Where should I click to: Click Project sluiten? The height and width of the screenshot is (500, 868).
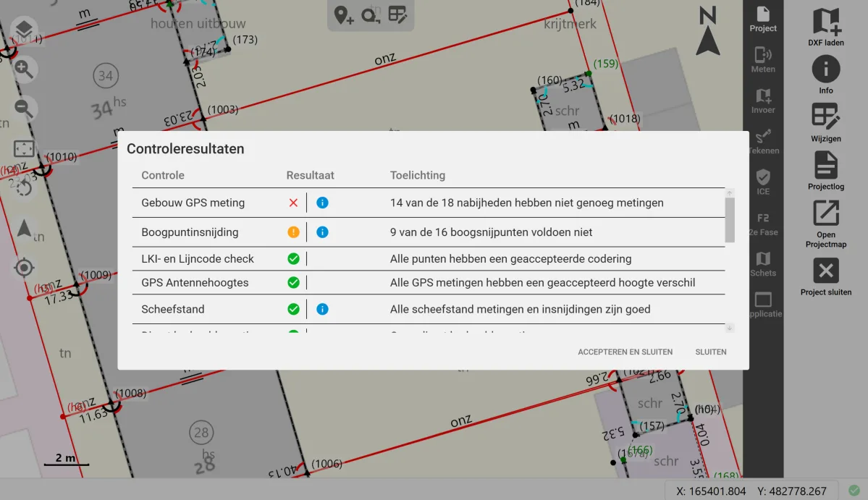pyautogui.click(x=826, y=277)
